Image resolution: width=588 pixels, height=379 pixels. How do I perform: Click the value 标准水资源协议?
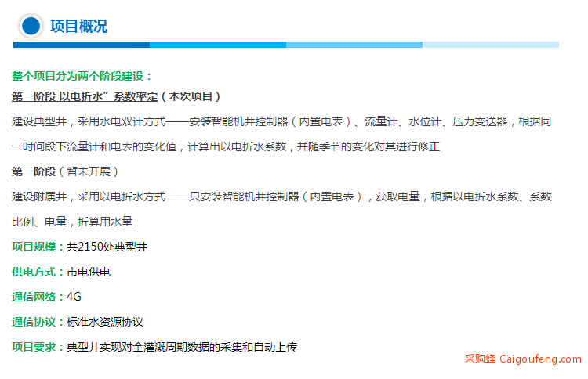click(105, 322)
